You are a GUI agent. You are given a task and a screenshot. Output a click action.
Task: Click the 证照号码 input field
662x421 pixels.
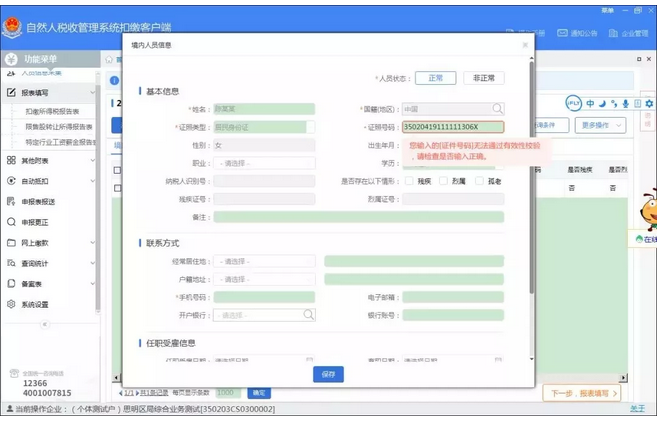pos(453,127)
